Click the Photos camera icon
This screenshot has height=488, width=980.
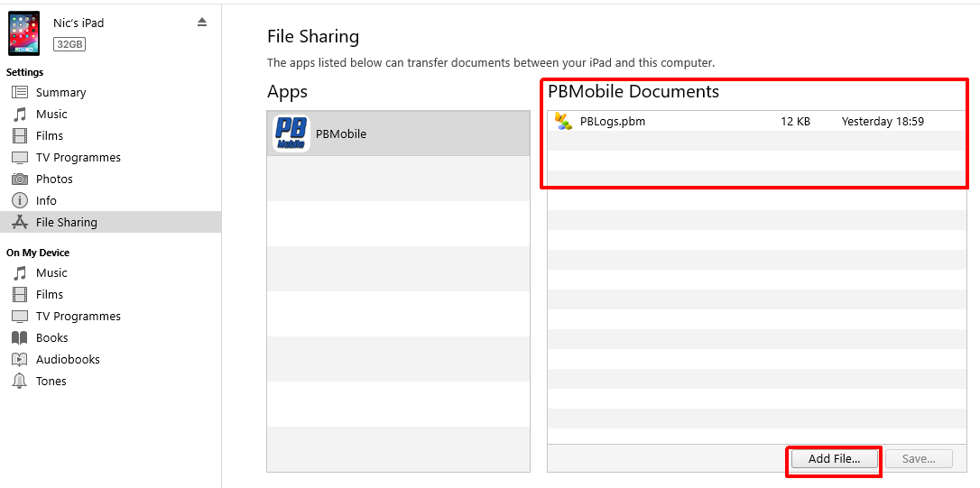(x=20, y=179)
